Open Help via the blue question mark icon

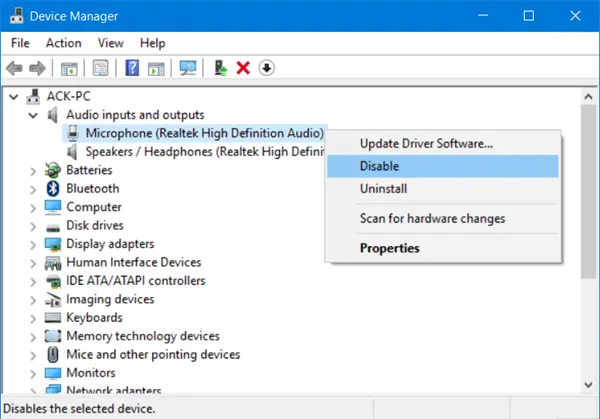(x=131, y=68)
